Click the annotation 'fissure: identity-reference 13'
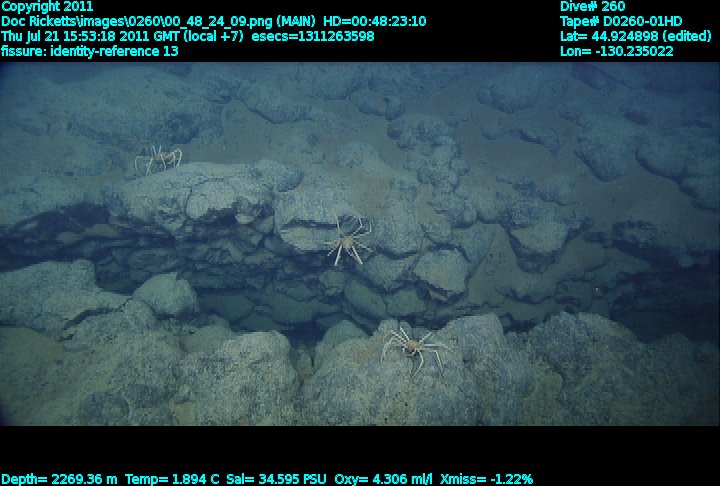 tap(90, 51)
